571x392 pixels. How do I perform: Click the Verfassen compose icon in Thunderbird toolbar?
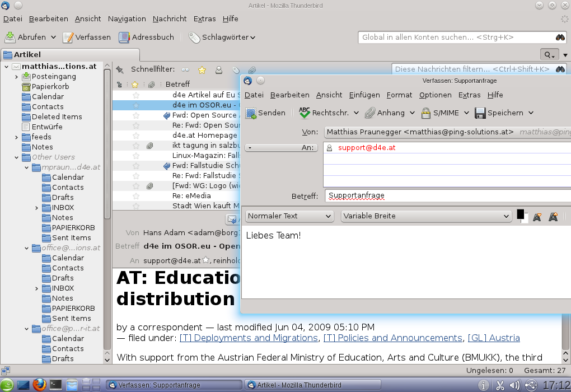pos(68,37)
